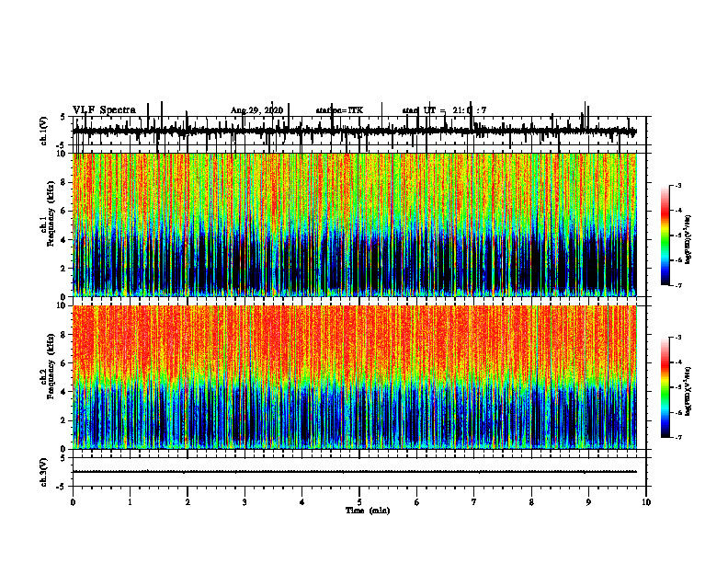
Task: Click the "4" tick on the time axis
Action: pyautogui.click(x=302, y=502)
